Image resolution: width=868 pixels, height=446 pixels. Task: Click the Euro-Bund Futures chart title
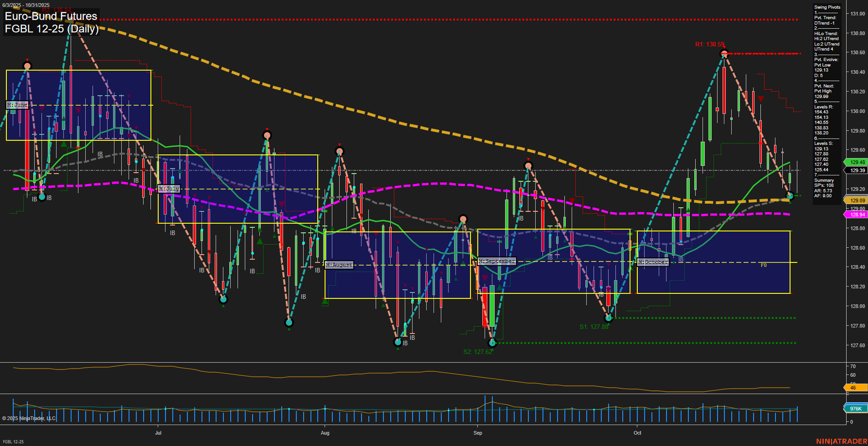pos(50,16)
